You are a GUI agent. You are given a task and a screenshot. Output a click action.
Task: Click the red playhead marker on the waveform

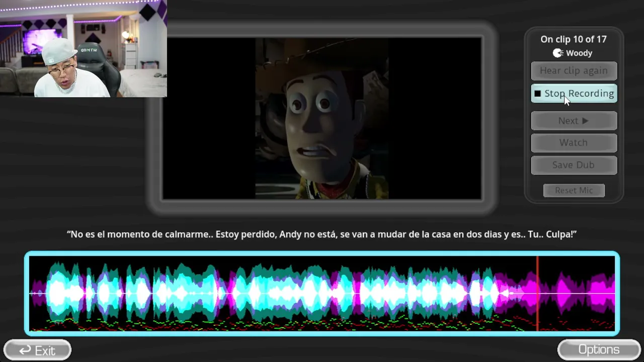coord(537,294)
